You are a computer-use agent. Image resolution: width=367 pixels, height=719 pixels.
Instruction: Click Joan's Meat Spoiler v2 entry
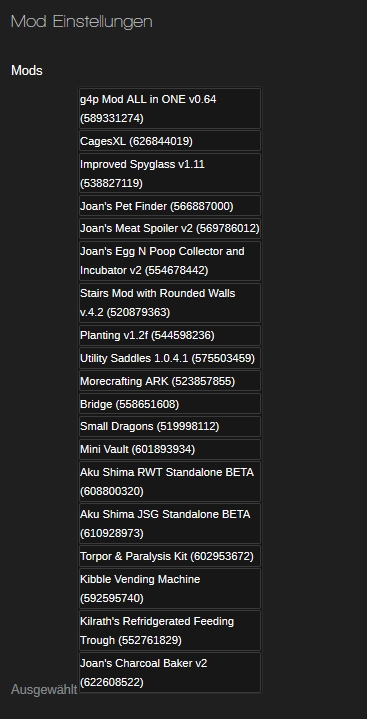tap(170, 228)
